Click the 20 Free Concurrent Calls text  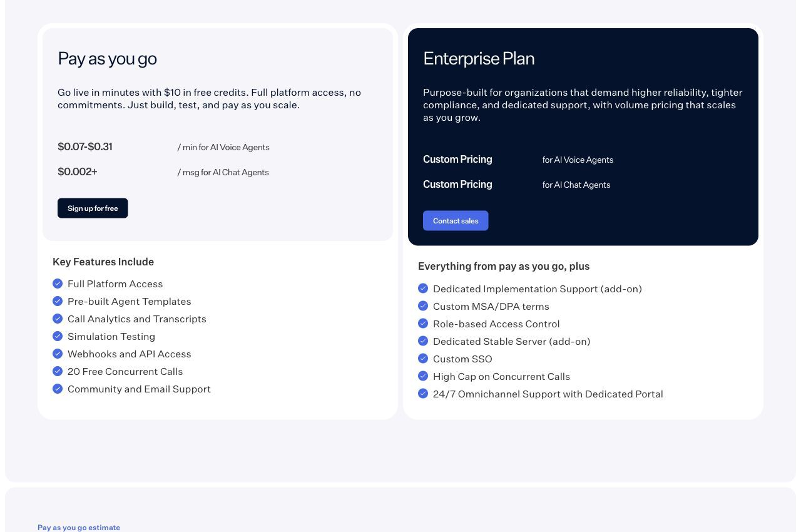[125, 371]
